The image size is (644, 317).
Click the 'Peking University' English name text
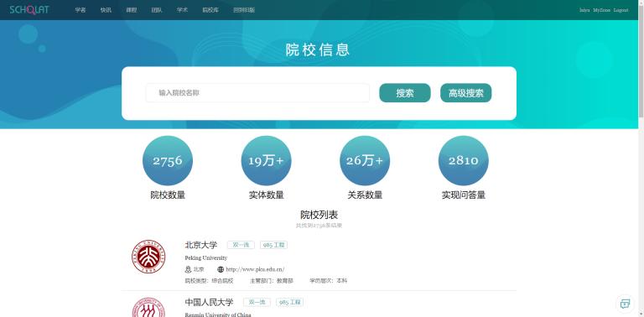coord(205,257)
